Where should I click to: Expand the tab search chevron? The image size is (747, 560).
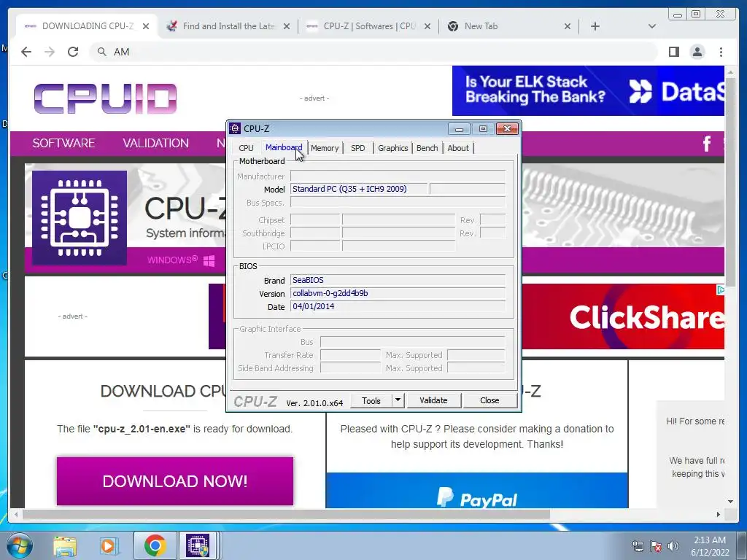[652, 26]
